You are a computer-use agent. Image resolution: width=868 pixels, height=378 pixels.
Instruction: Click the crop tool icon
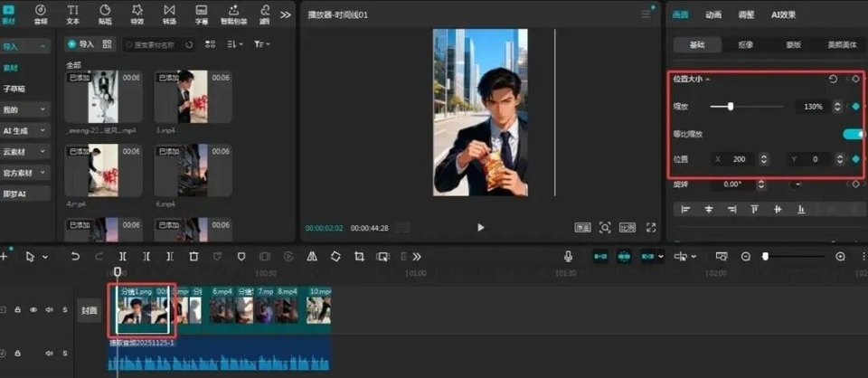click(359, 256)
